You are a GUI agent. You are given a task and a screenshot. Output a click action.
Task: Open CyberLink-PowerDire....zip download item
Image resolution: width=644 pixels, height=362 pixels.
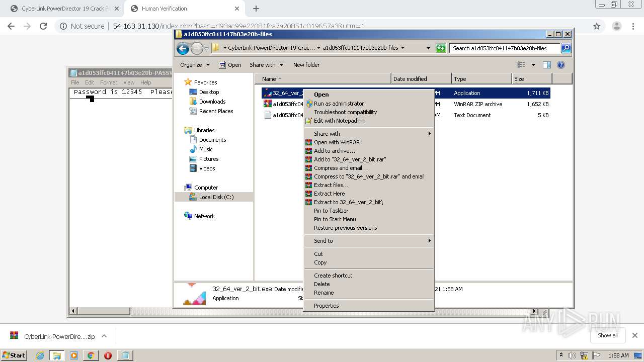tap(53, 336)
